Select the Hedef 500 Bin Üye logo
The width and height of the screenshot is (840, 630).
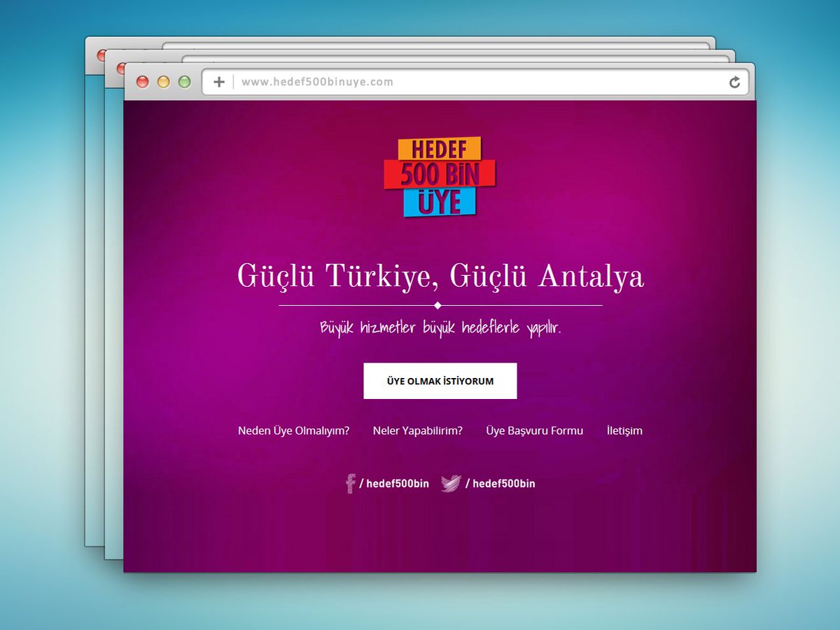440,174
